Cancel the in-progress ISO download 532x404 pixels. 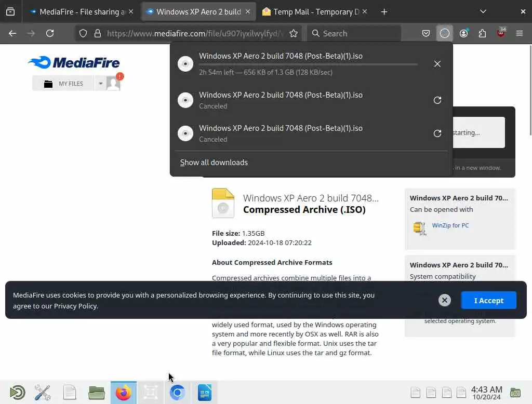point(437,64)
